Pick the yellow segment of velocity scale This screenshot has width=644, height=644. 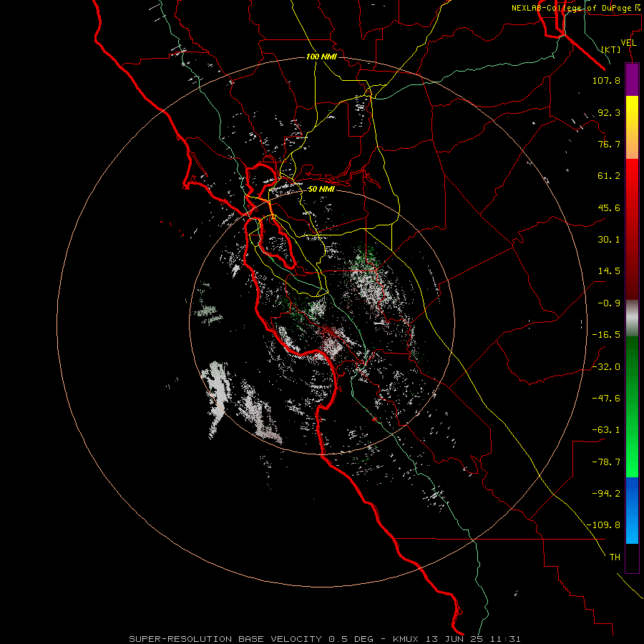point(632,127)
